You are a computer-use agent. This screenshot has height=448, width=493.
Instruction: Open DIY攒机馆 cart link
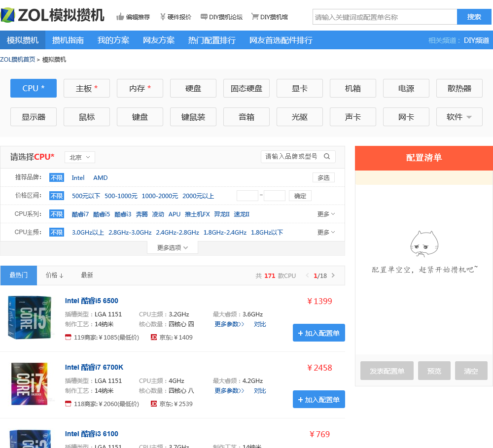(x=270, y=17)
